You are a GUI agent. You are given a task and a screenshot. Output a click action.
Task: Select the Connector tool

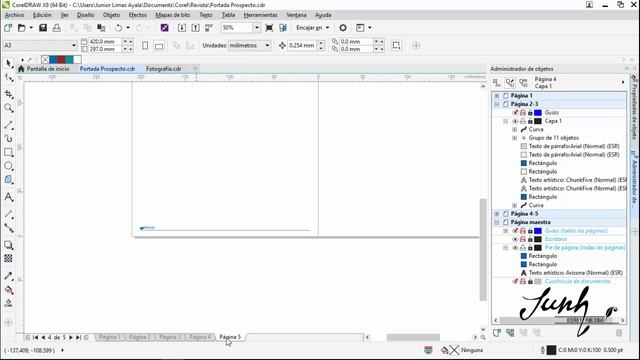9,228
